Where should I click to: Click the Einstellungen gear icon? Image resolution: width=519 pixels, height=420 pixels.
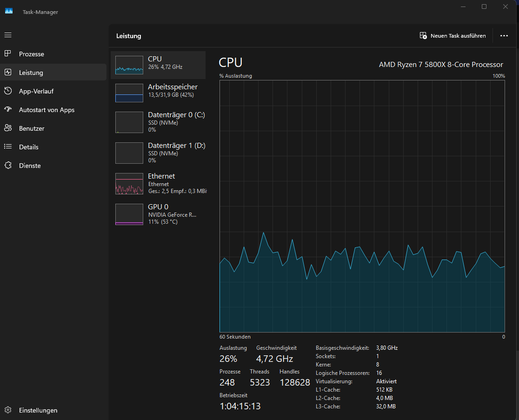tap(8, 410)
